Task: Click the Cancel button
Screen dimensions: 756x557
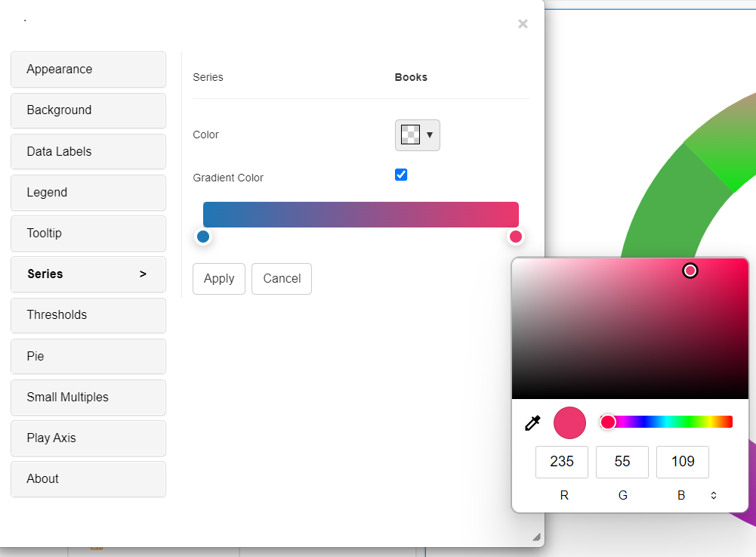Action: pyautogui.click(x=281, y=278)
